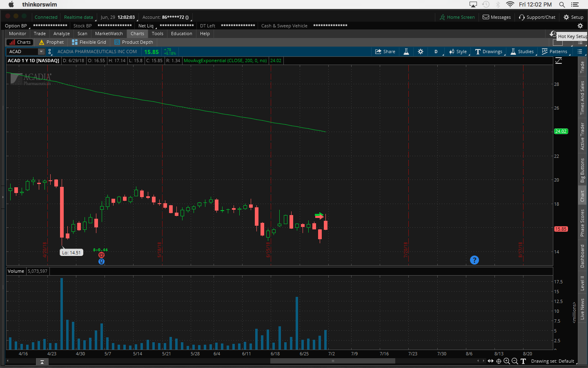The image size is (588, 368).
Task: Open the Net Liq selector
Action: point(147,26)
